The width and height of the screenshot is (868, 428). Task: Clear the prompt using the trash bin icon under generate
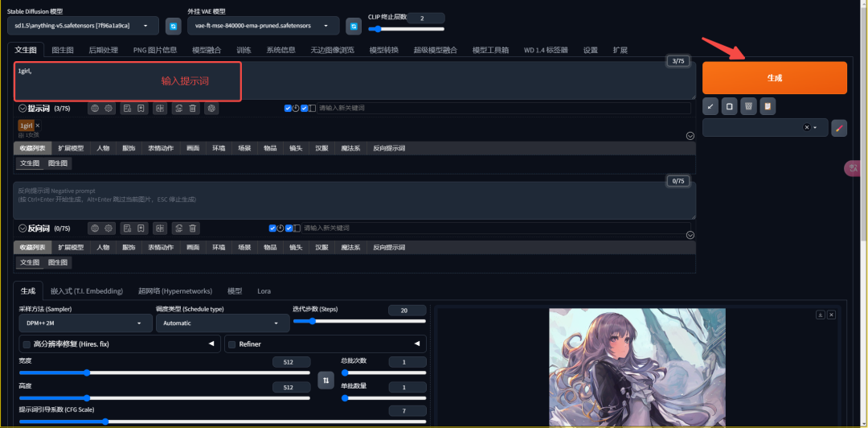tap(748, 106)
